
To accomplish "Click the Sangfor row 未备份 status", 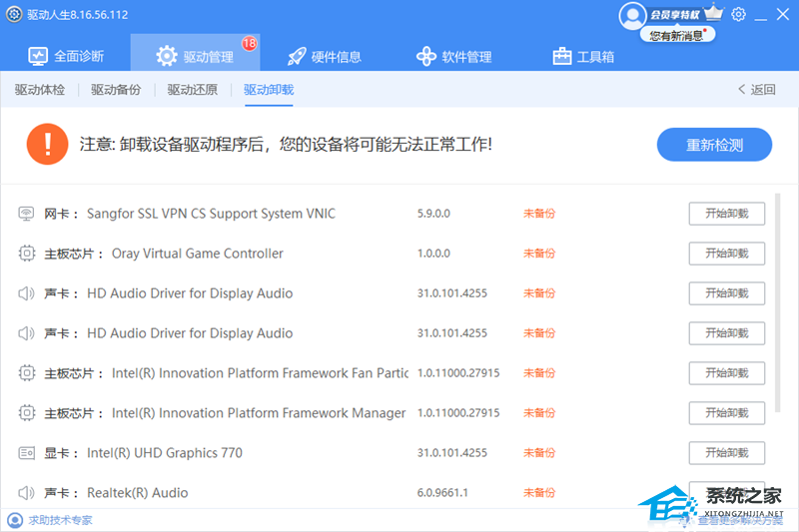I will click(x=539, y=214).
